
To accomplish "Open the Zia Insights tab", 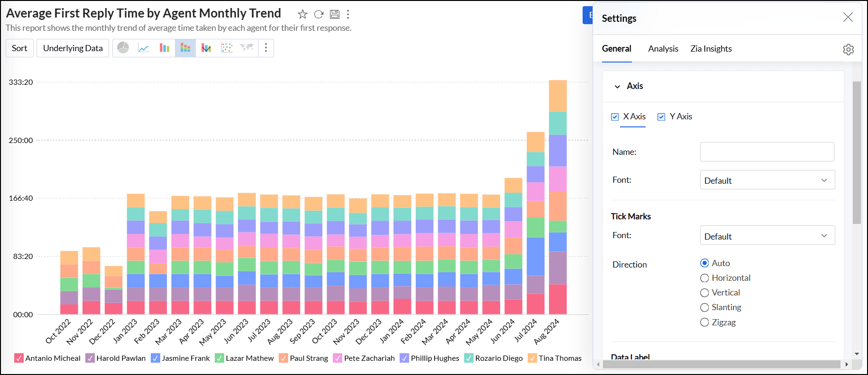I will pyautogui.click(x=711, y=49).
